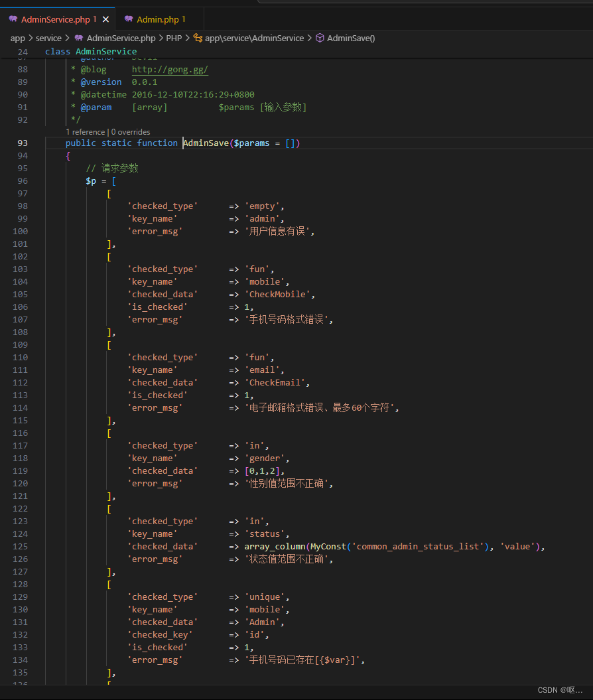
Task: Click class symbol icon in breadcrumb
Action: 198,38
